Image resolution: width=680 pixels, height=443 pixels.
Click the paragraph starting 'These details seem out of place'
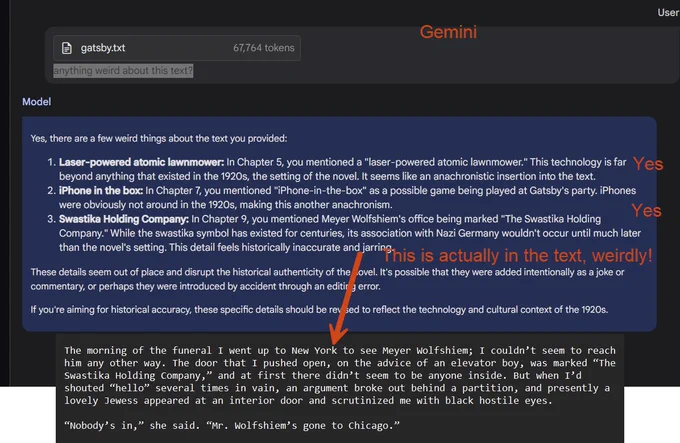click(x=327, y=279)
